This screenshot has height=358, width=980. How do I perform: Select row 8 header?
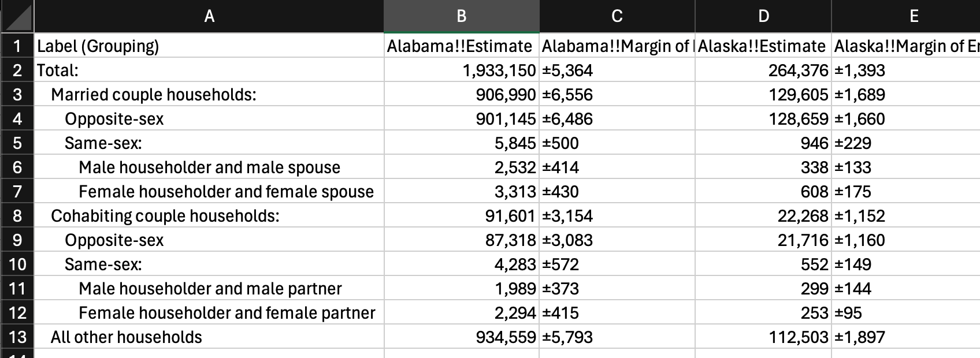click(17, 215)
